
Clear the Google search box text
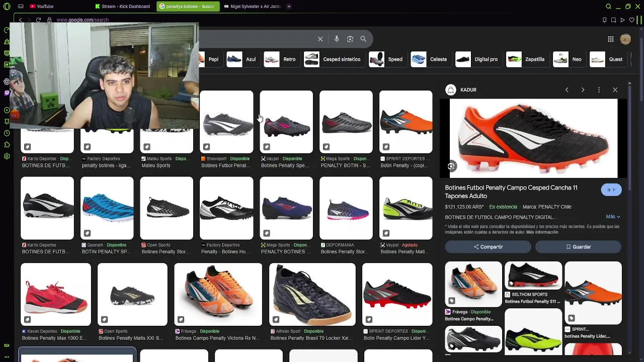(320, 39)
